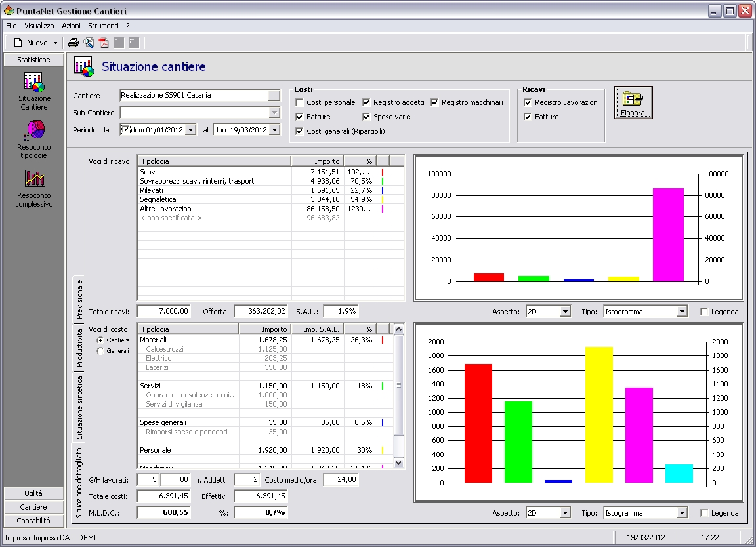Image resolution: width=756 pixels, height=547 pixels.
Task: Open the Aspetto dropdown under the revenue chart
Action: 565,312
